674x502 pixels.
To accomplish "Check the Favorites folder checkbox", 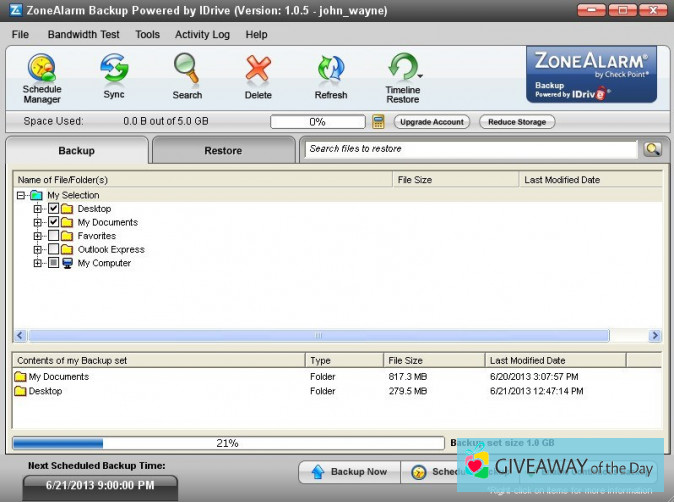I will (x=54, y=236).
